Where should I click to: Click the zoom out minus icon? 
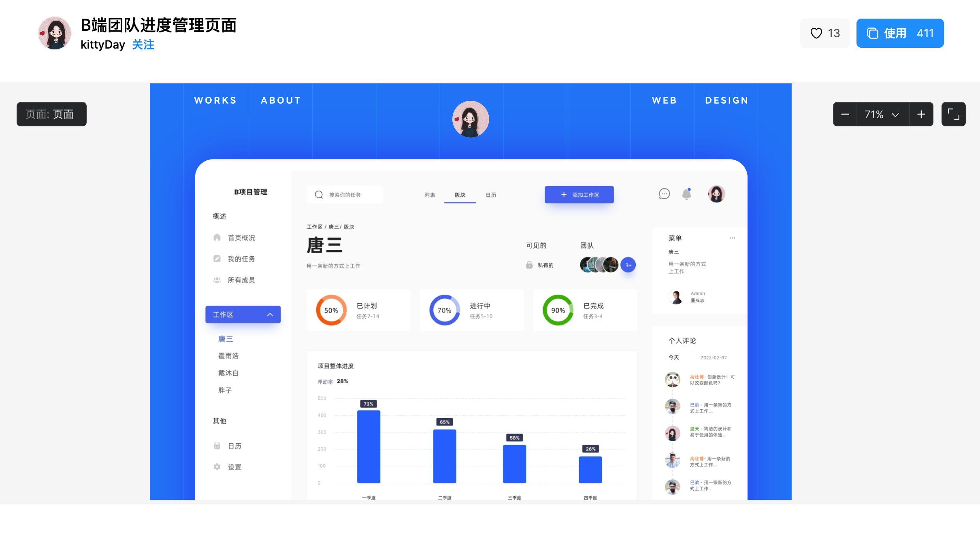point(845,115)
